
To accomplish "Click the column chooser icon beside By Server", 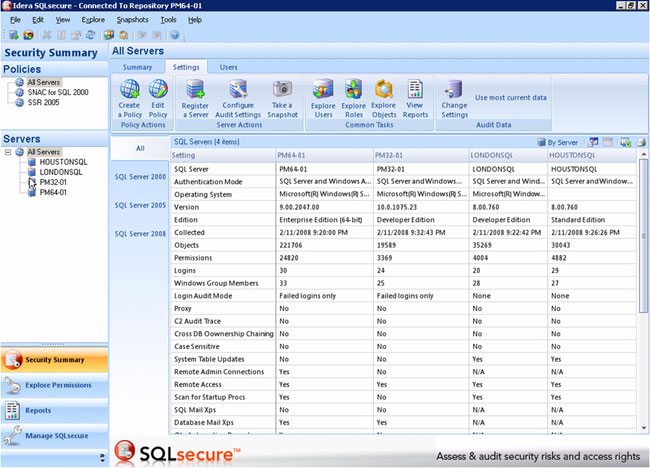I will tap(593, 142).
